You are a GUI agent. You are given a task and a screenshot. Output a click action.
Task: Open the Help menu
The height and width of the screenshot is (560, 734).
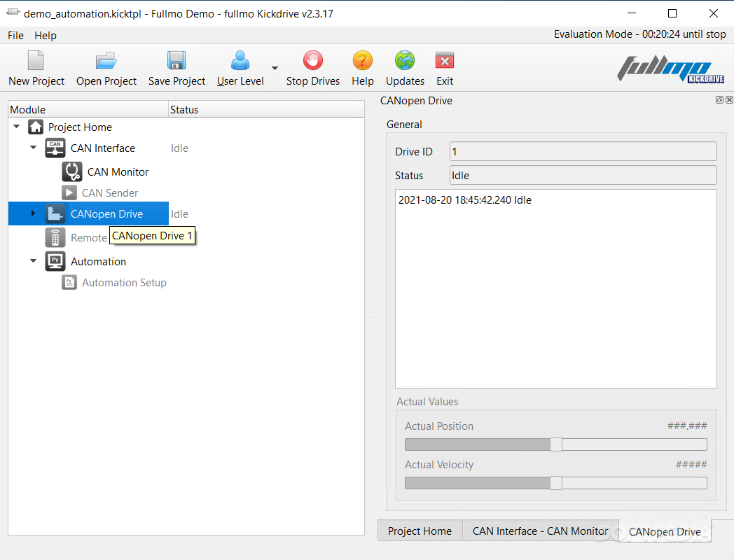(46, 36)
